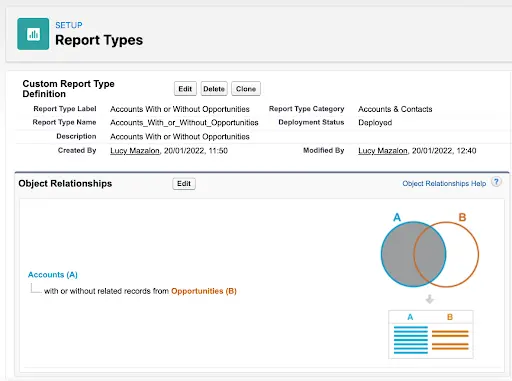Screen dimensions: 512x381
Task: Click the SETUP breadcrumb label
Action: [x=69, y=25]
